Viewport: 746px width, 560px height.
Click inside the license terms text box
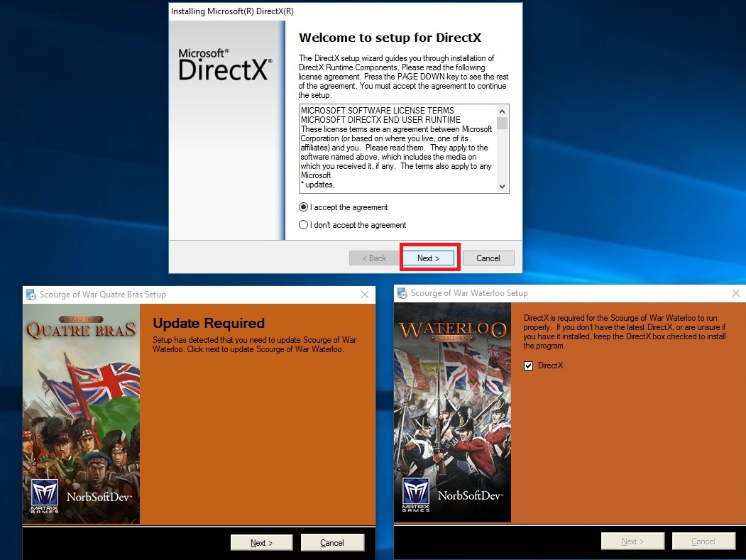pyautogui.click(x=397, y=148)
